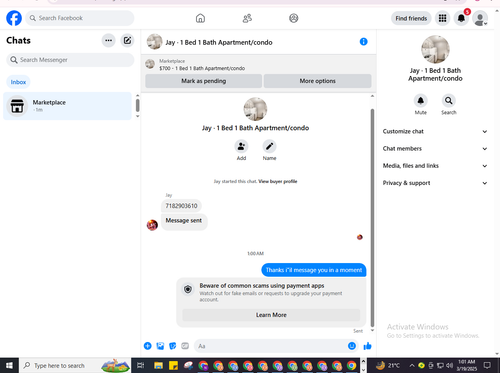Open more actions blue plus icon

coord(147,346)
